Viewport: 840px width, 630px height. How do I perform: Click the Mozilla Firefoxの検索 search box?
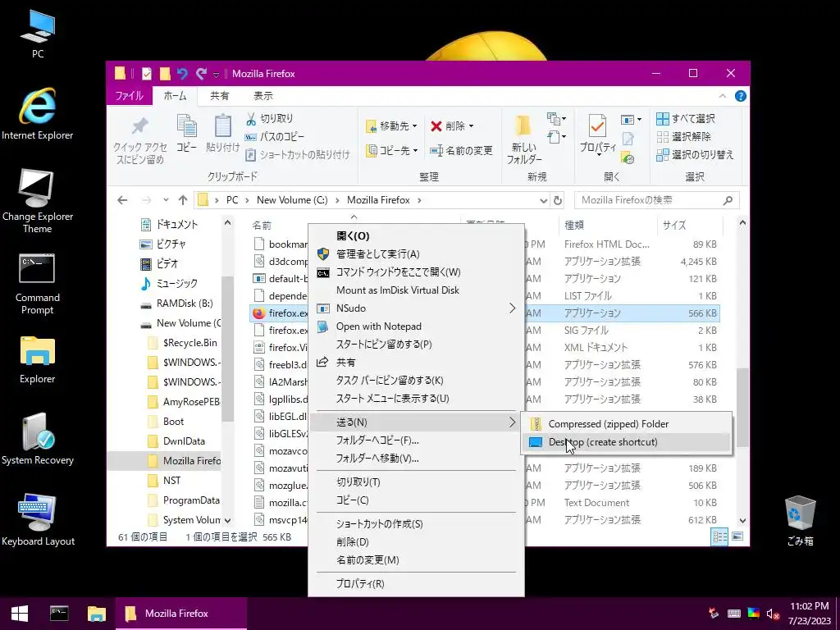tap(657, 200)
